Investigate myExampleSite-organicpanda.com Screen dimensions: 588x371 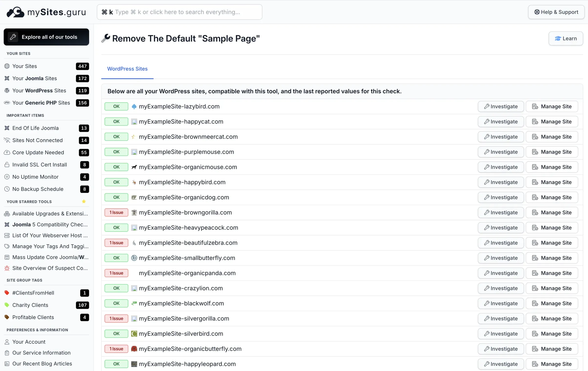tap(501, 273)
